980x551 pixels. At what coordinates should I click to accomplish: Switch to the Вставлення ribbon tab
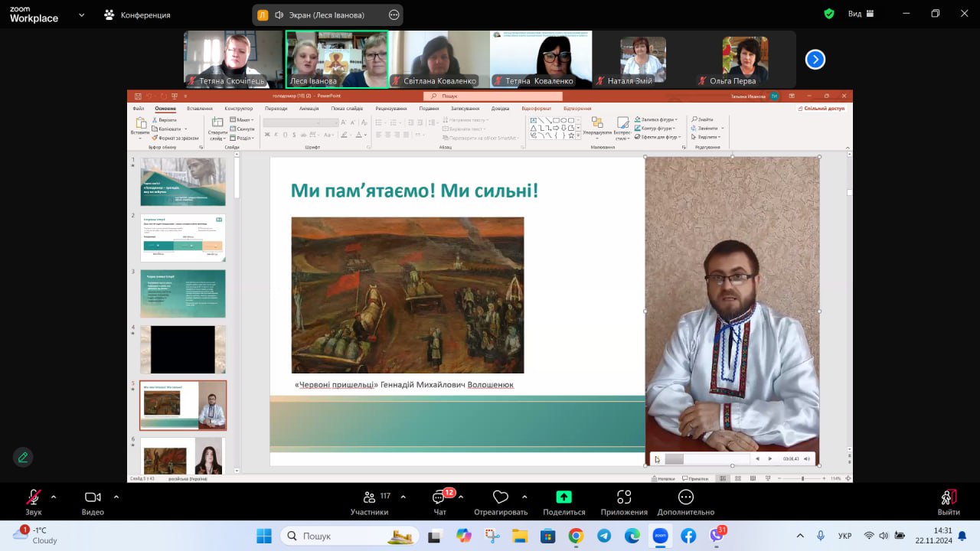point(199,109)
